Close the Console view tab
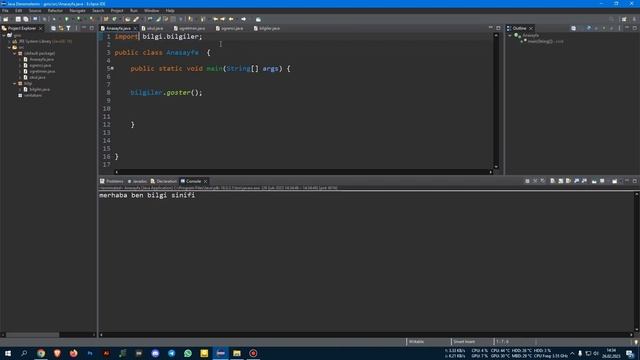Viewport: 640px width, 360px height. 206,181
